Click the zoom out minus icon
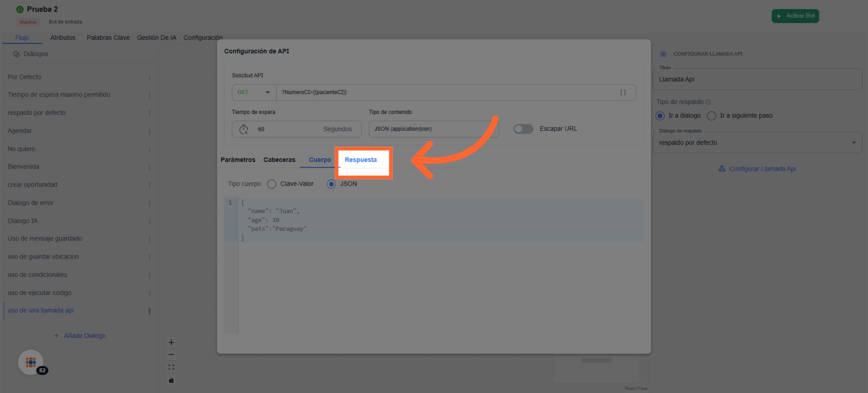The height and width of the screenshot is (393, 868). 171,355
